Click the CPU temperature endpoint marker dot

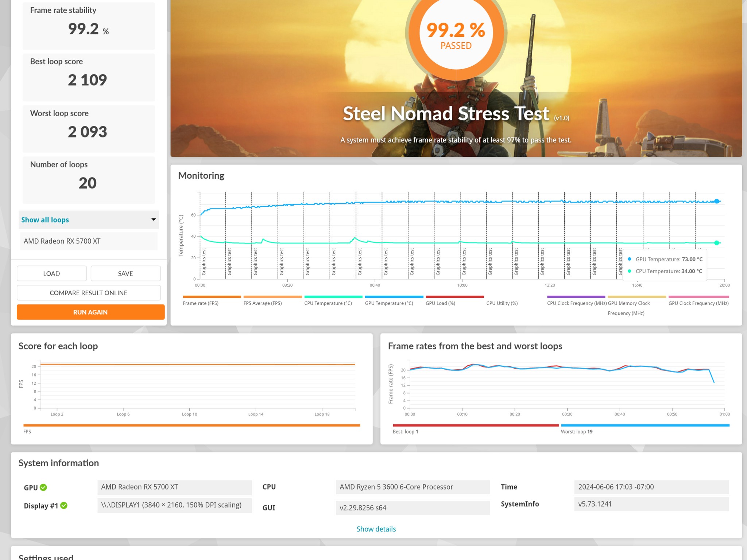coord(717,243)
